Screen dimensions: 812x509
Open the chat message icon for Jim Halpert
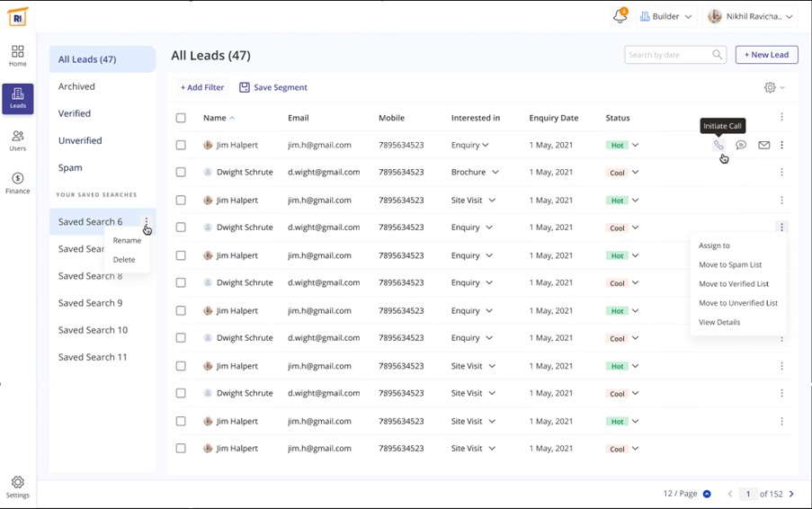click(x=741, y=145)
